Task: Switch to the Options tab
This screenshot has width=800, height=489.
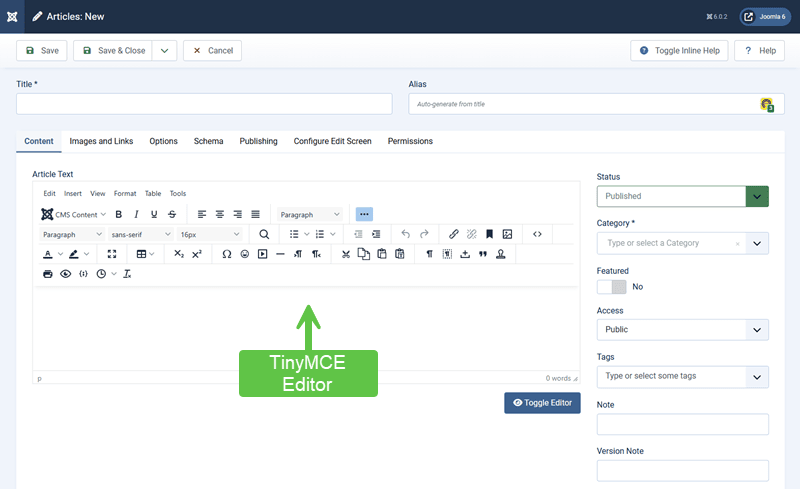Action: tap(163, 141)
